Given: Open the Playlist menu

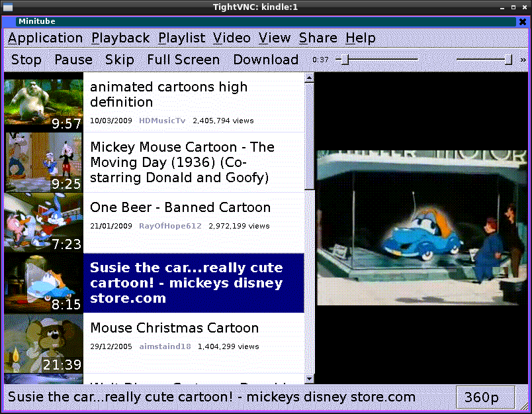Looking at the screenshot, I should [182, 38].
